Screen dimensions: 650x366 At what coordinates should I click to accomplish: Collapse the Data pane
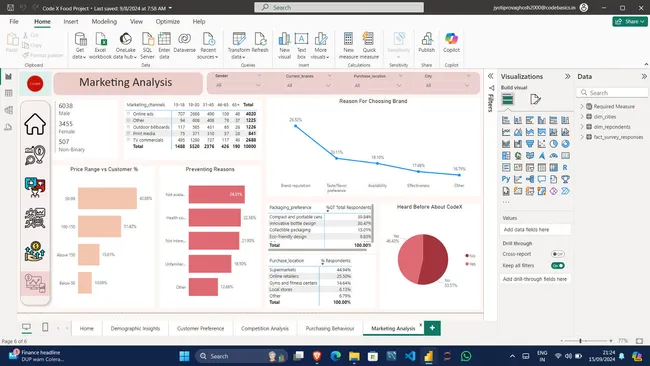click(x=643, y=76)
